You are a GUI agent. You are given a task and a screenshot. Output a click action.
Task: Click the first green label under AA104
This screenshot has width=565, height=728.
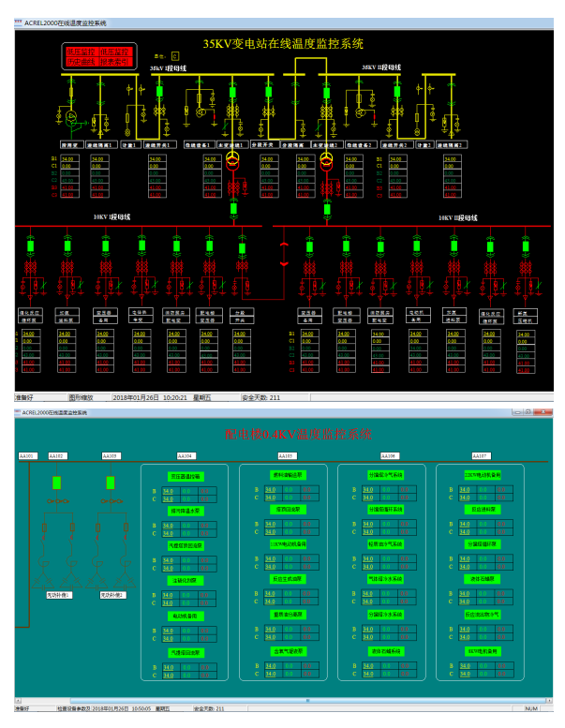[x=185, y=477]
